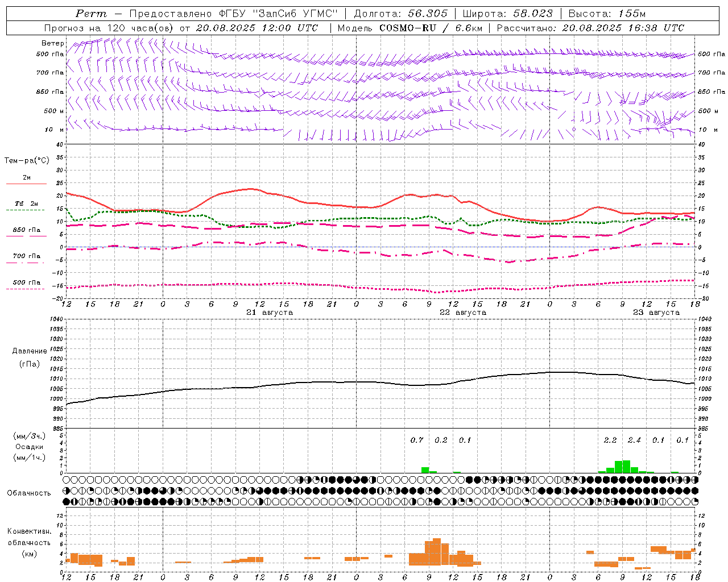Click the '700 гПа' temperature legend entry
728x582 pixels.
click(x=26, y=256)
